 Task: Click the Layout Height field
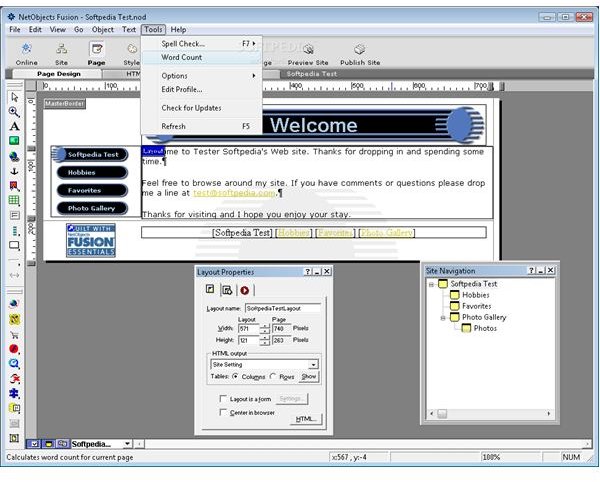[248, 340]
